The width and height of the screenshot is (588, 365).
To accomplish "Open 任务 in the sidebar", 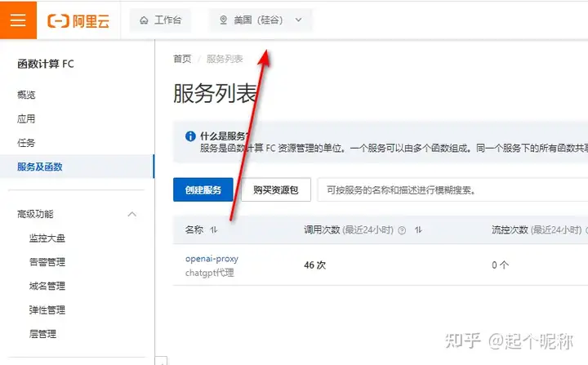I will [26, 143].
